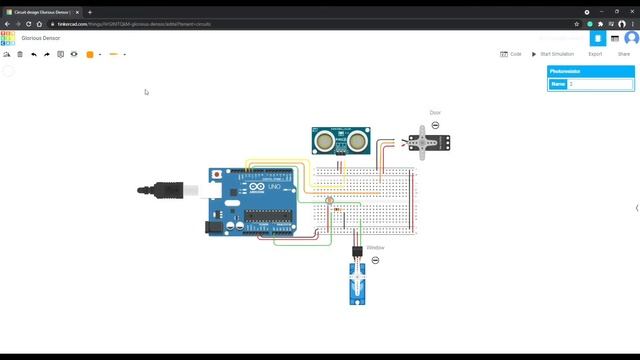The height and width of the screenshot is (360, 640).
Task: Rename project title Glorious Densor
Action: point(41,38)
